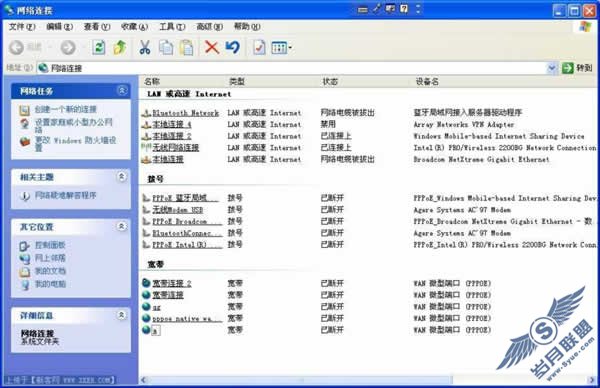Select the PPPoE_Intel(R) dial-up connection

tap(187, 245)
